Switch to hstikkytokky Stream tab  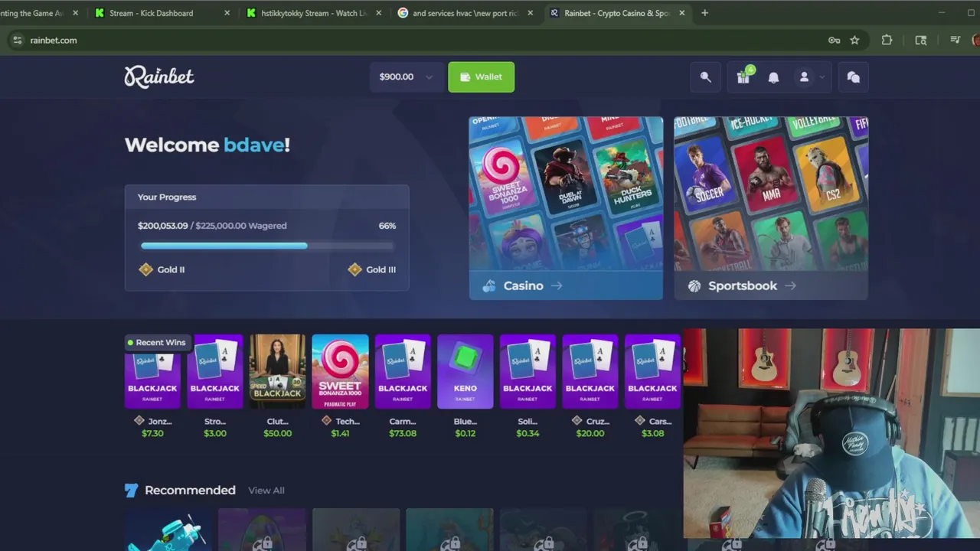click(x=314, y=13)
